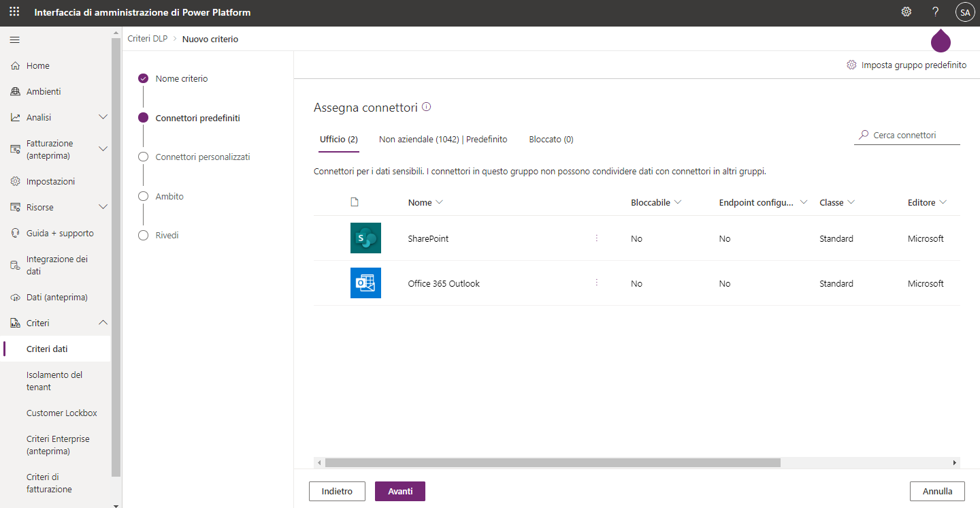Click the Indietro button
Image resolution: width=980 pixels, height=508 pixels.
tap(337, 491)
